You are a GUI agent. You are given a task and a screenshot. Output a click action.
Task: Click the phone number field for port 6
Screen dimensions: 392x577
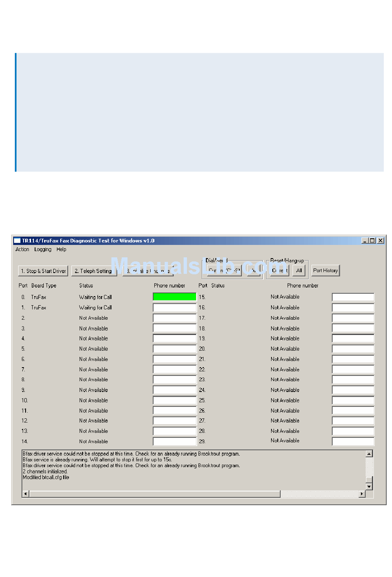[x=175, y=359]
